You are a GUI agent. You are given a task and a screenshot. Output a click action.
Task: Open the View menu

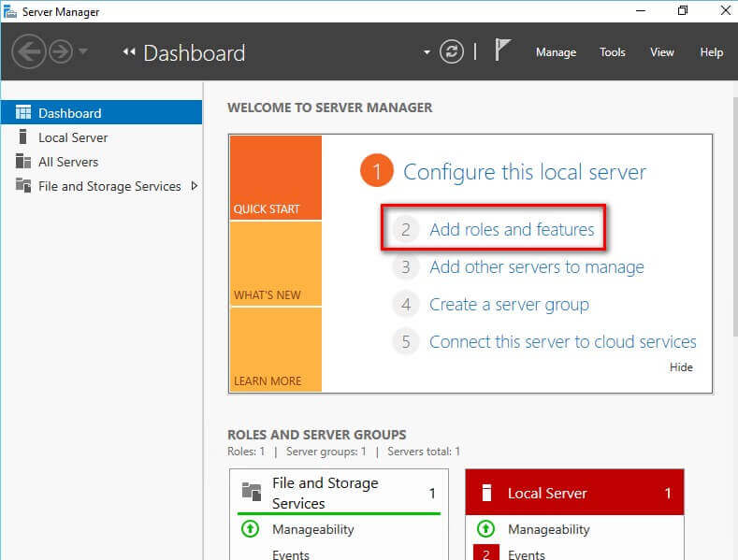click(661, 52)
